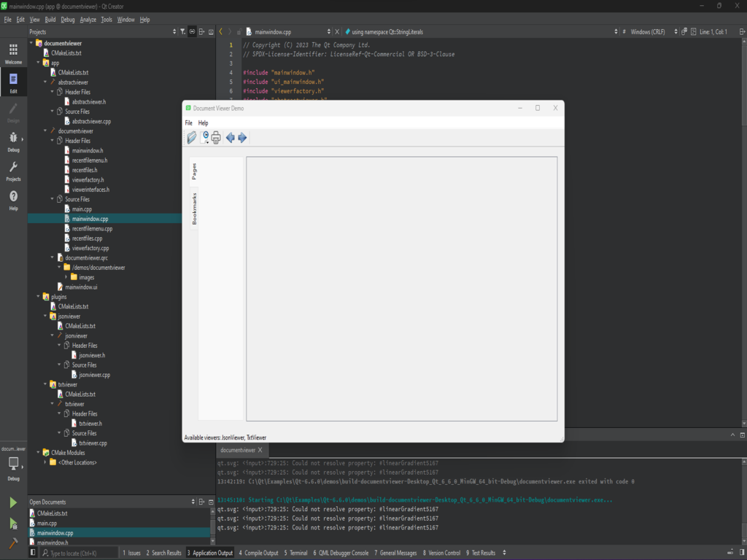Expand the images folder node
The image size is (747, 560).
pos(66,277)
